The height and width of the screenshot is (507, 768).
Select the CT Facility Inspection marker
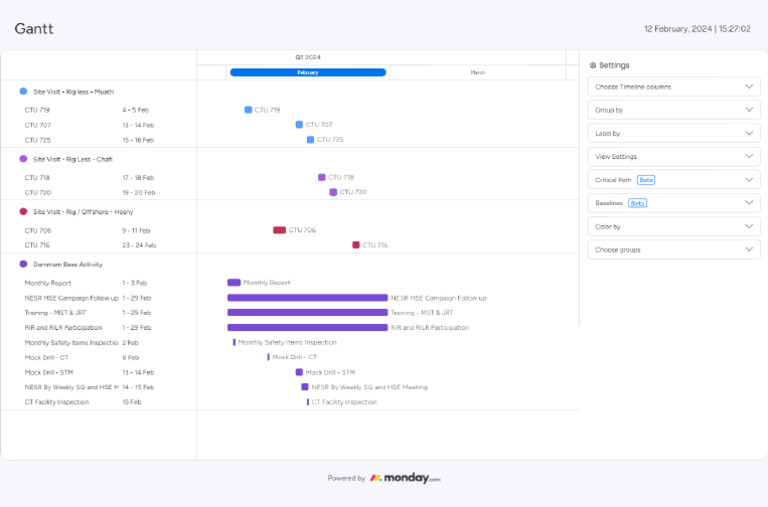(308, 402)
